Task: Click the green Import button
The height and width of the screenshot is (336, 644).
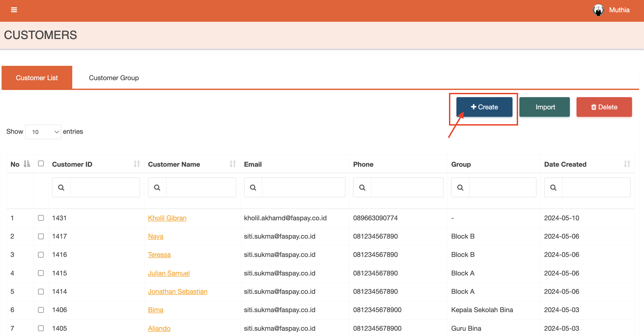Action: pyautogui.click(x=545, y=107)
